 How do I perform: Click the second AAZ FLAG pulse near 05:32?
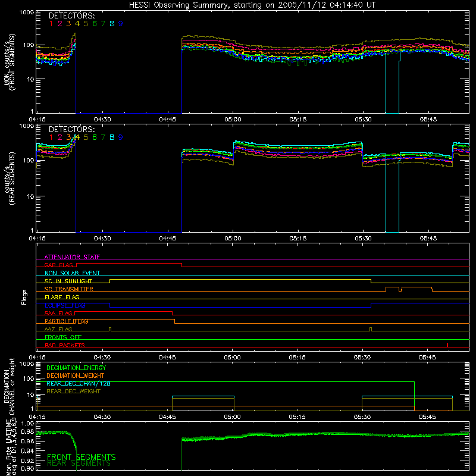pos(371,330)
